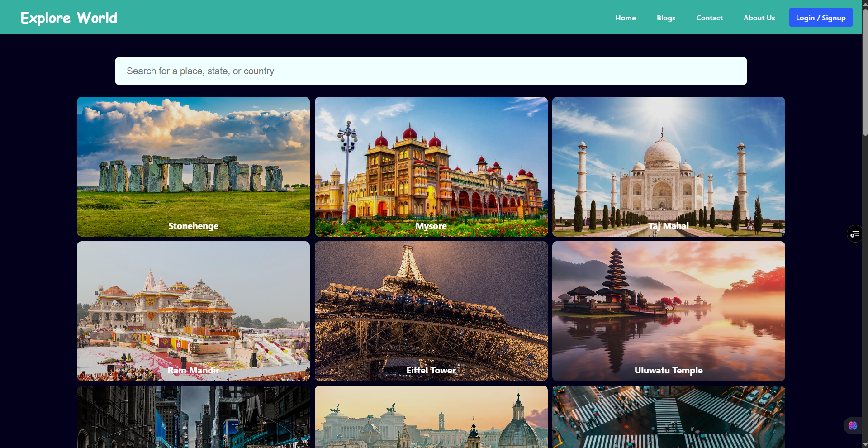
Task: Open the domed city skyline photo card
Action: (x=431, y=417)
